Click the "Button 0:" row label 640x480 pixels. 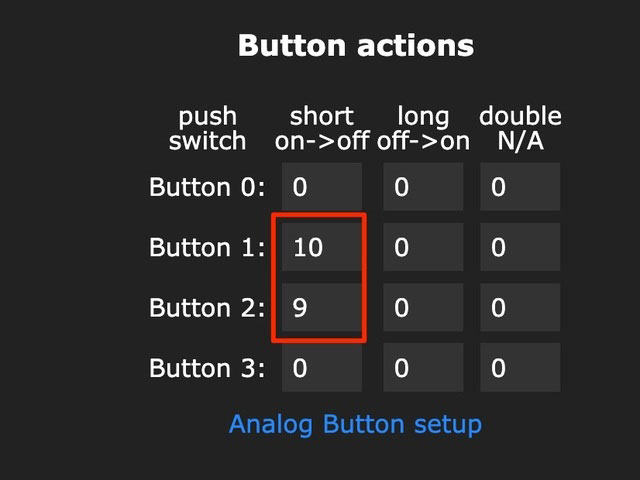click(208, 187)
